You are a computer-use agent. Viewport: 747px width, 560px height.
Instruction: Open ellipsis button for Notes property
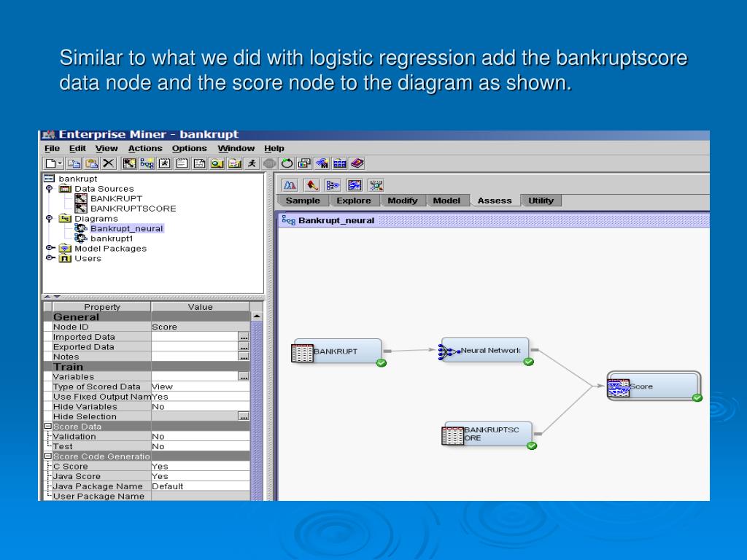tap(244, 357)
